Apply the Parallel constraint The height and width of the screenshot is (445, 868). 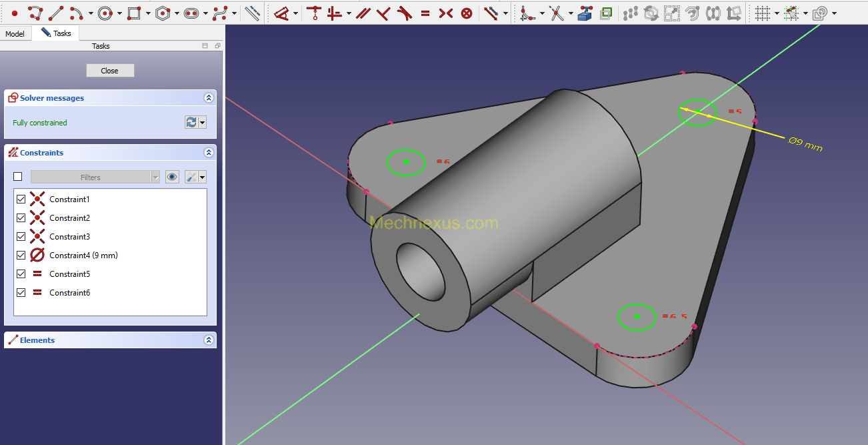tap(363, 13)
